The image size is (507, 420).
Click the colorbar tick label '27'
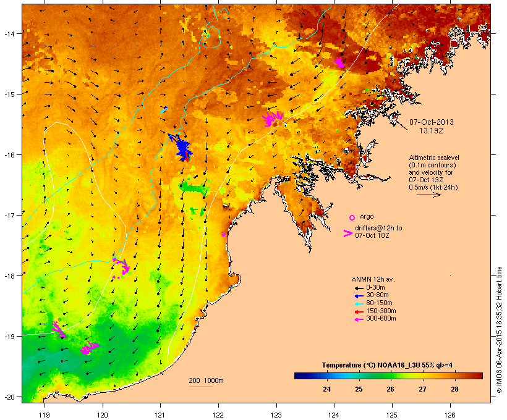click(422, 389)
